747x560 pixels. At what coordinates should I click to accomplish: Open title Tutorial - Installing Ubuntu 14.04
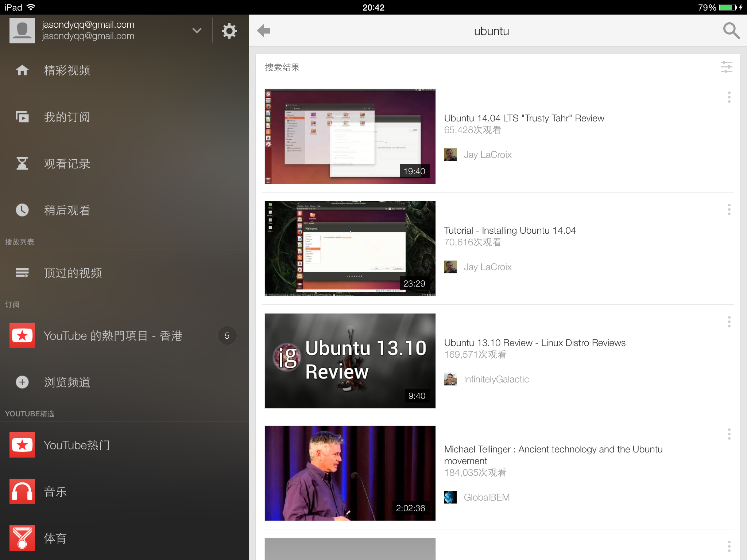point(510,230)
